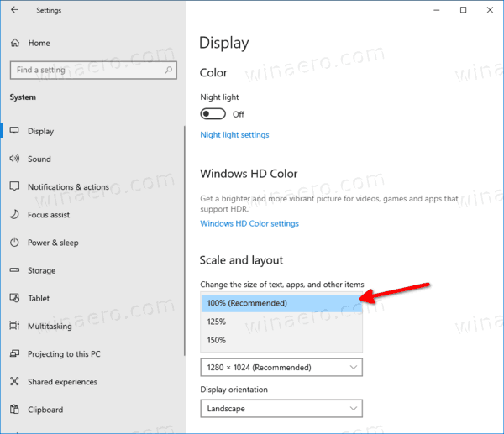Maximize the Settings window
The image size is (504, 434).
[x=463, y=10]
